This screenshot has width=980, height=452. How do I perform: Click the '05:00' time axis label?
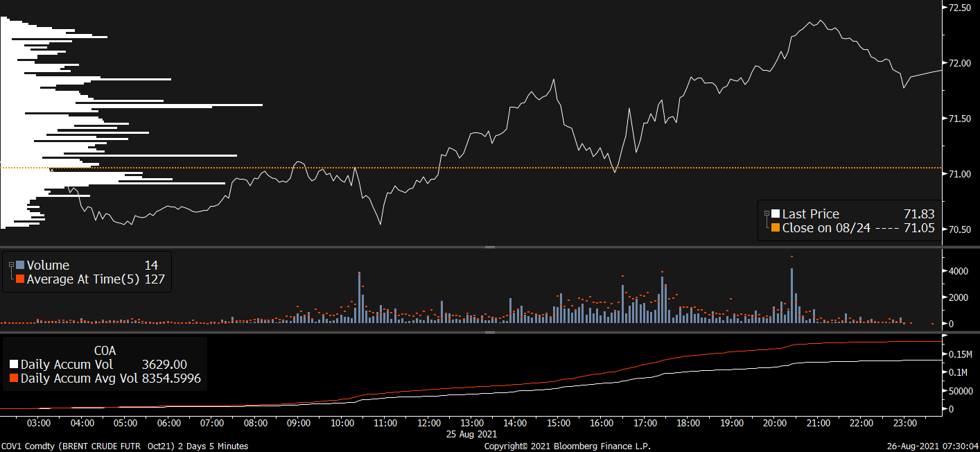125,423
